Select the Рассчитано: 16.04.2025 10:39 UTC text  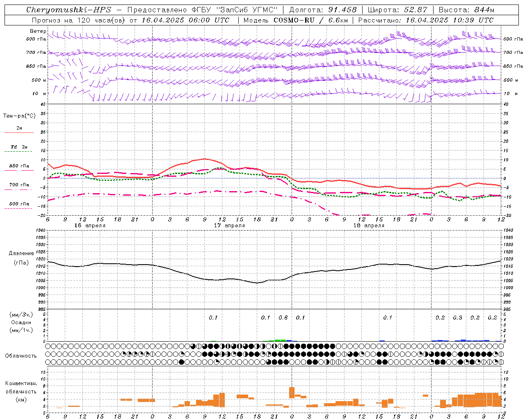pos(426,20)
